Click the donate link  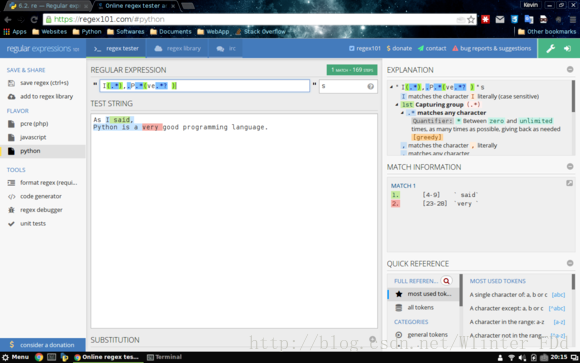click(x=399, y=48)
